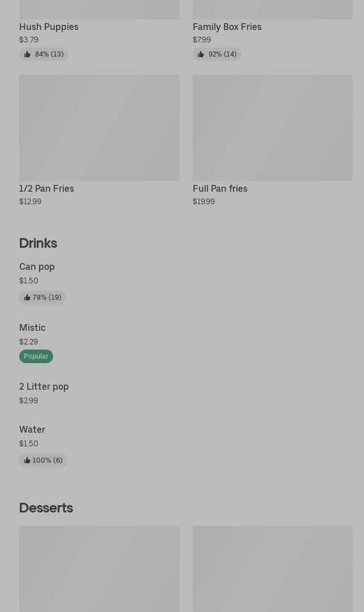Open the Hush Puppies menu item
This screenshot has height=612, width=364.
pyautogui.click(x=49, y=27)
